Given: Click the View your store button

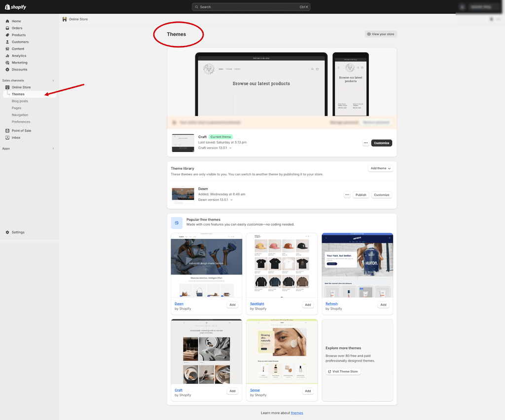Looking at the screenshot, I should pyautogui.click(x=381, y=34).
